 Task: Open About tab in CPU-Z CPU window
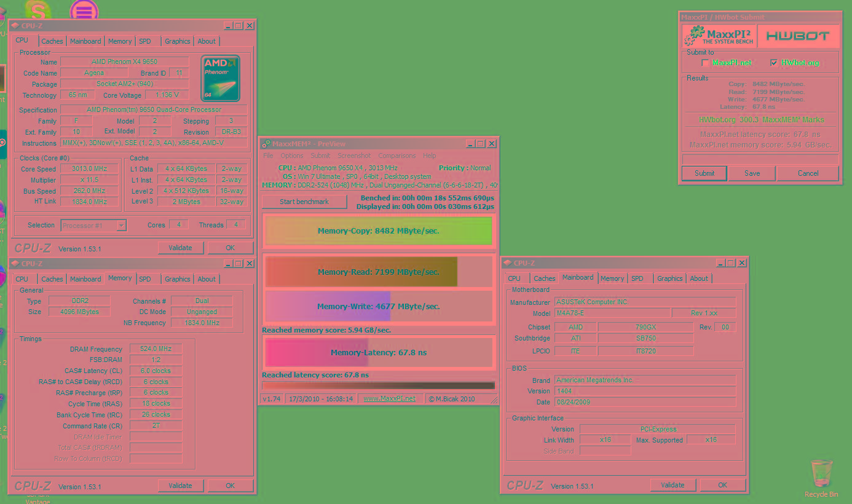click(x=207, y=41)
